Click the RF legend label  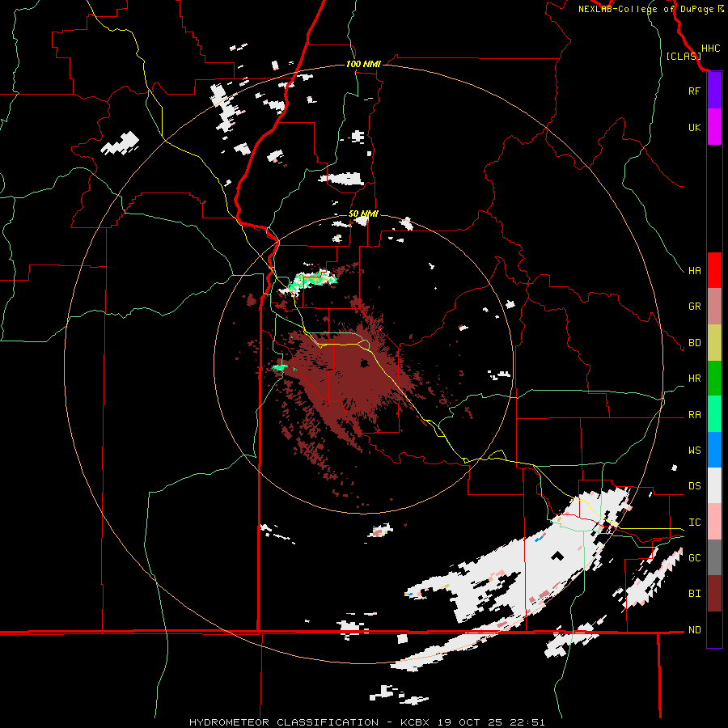tap(694, 91)
